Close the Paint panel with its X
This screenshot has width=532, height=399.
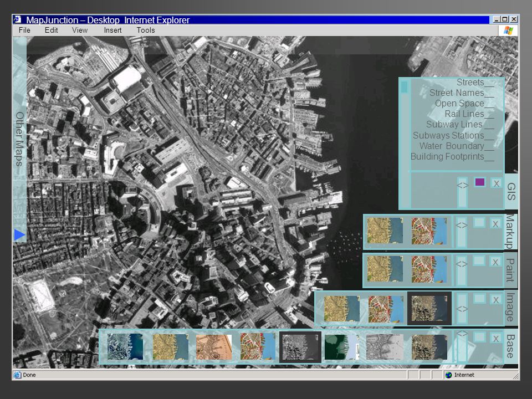(495, 262)
